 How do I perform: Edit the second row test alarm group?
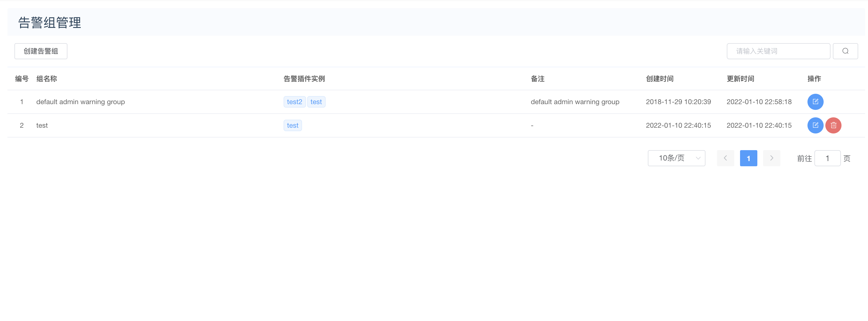[815, 125]
